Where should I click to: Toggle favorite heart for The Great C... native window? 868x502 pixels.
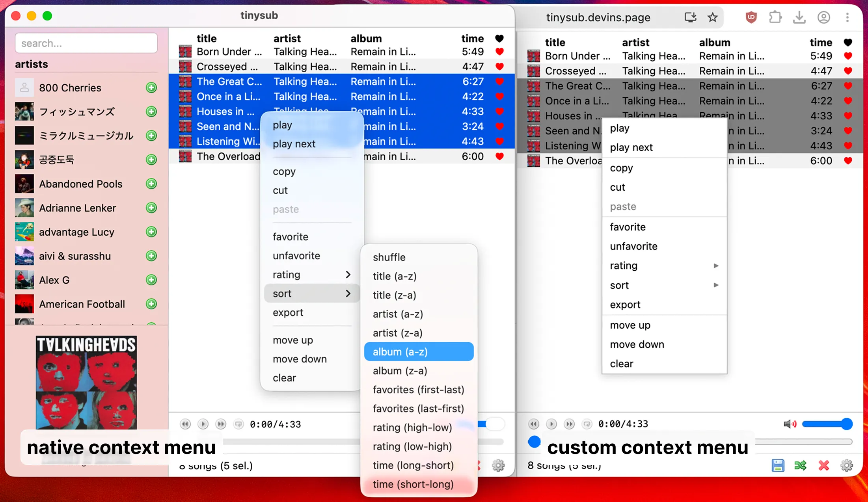[499, 81]
